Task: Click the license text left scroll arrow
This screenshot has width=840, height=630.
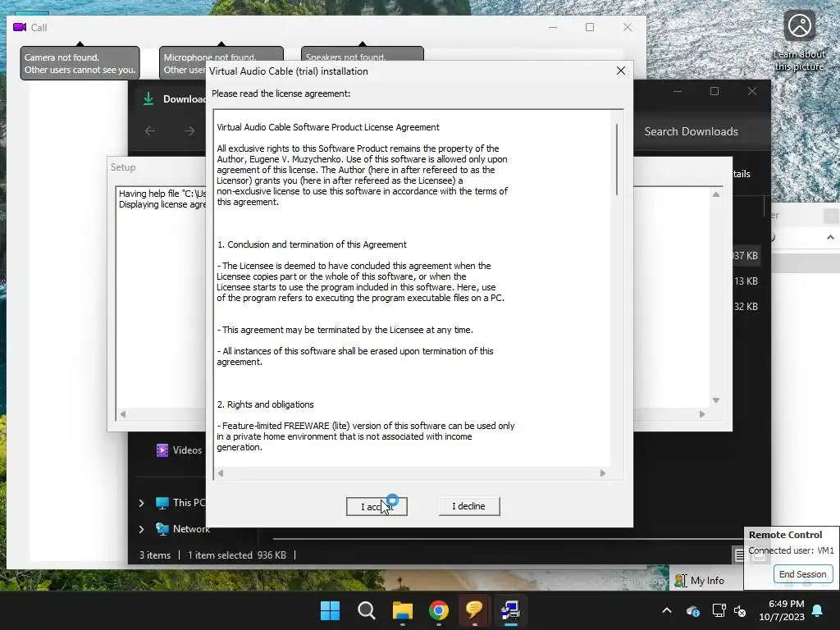Action: tap(221, 473)
